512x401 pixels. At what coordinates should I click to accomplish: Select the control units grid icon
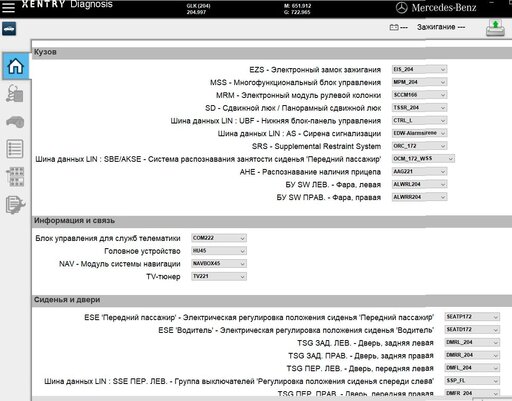click(15, 176)
